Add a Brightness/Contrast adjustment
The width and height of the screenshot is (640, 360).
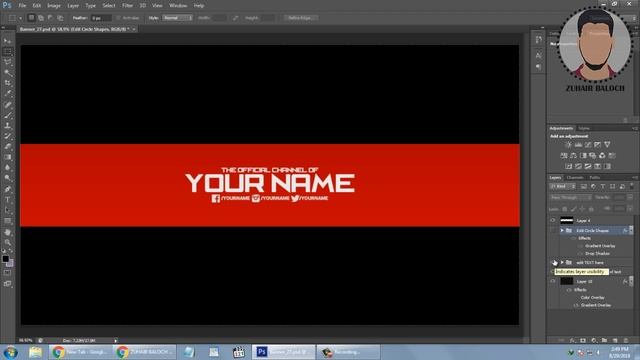(x=568, y=144)
